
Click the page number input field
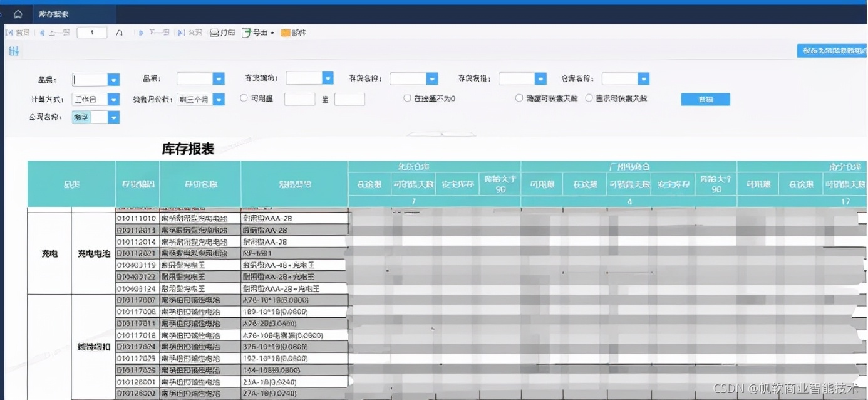tap(91, 33)
